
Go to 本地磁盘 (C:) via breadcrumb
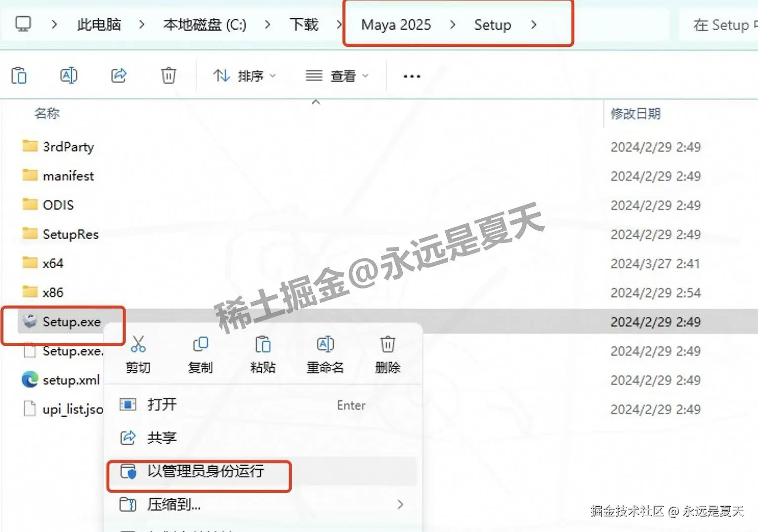(204, 25)
